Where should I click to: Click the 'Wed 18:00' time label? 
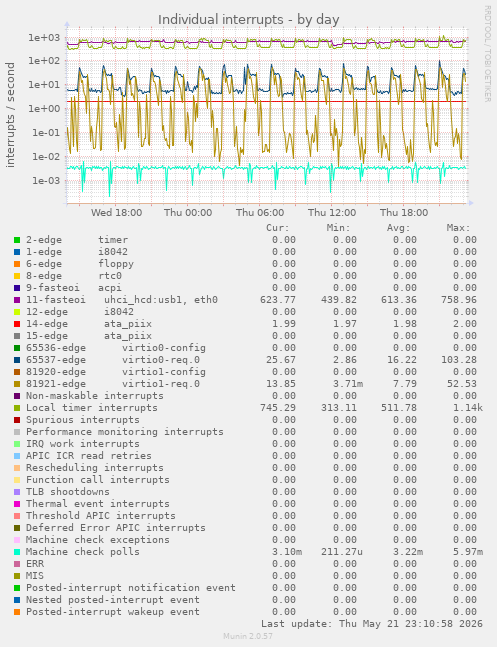coord(116,213)
